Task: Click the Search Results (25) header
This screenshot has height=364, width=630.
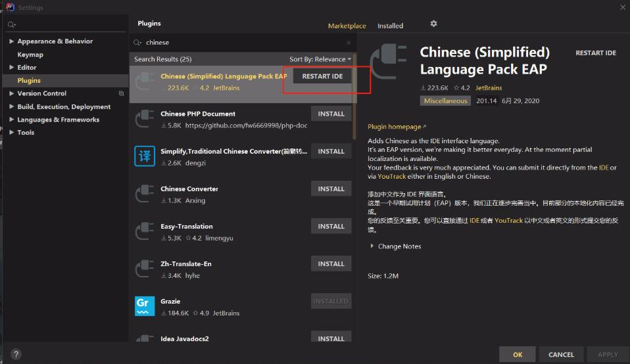Action: point(162,59)
